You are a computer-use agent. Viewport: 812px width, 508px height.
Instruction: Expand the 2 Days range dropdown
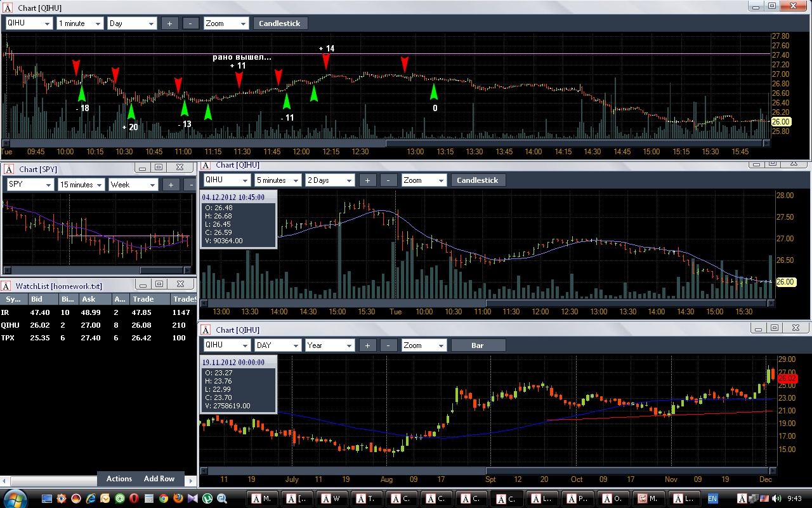coord(329,180)
